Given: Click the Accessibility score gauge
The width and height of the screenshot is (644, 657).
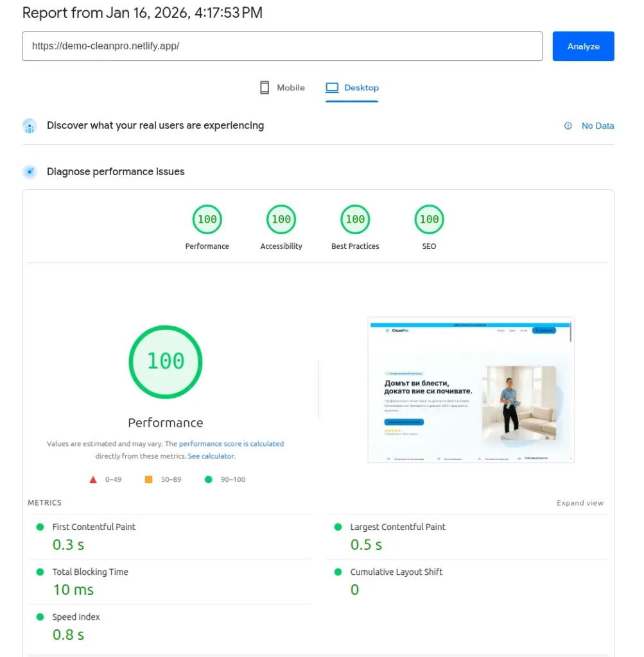Looking at the screenshot, I should [281, 219].
